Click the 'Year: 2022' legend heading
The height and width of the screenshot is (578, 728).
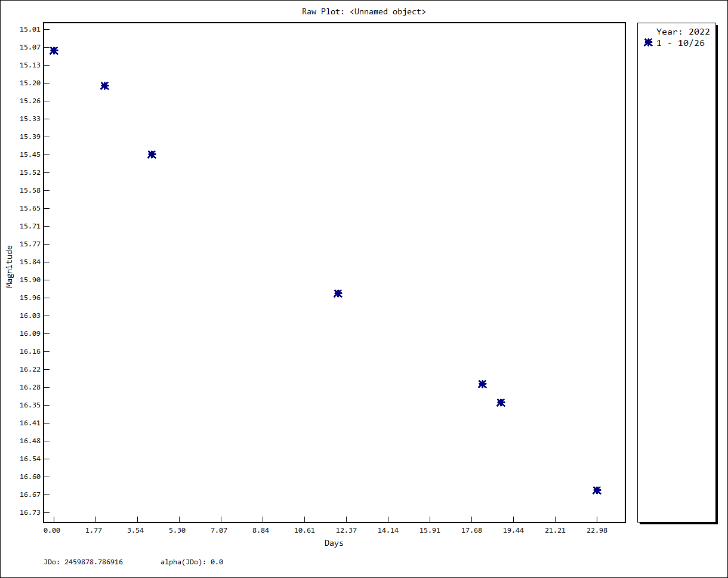coord(683,32)
